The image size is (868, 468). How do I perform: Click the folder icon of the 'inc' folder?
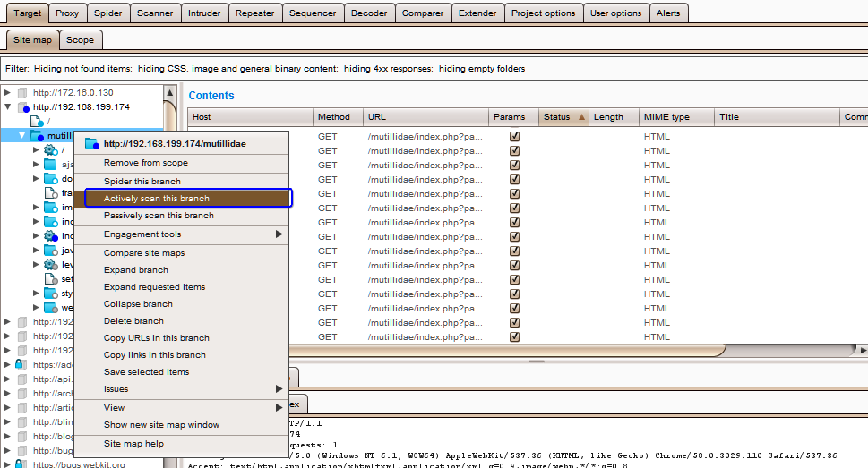(51, 222)
